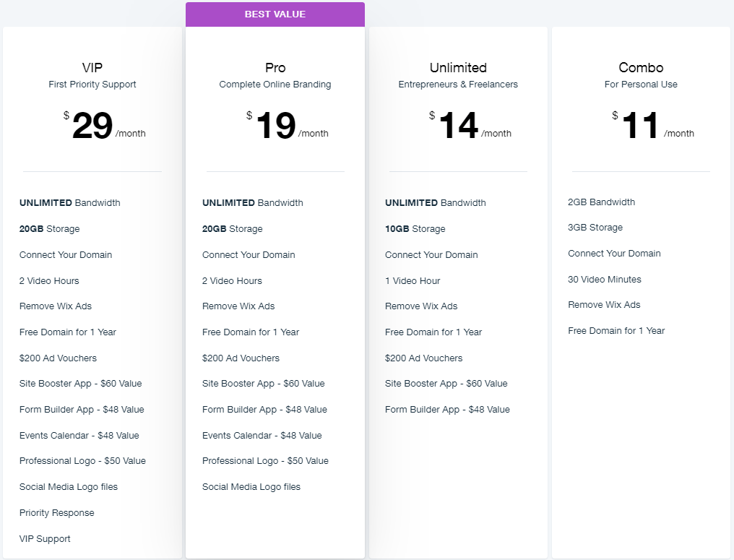Click the $14 per month price
Viewport: 734px width, 560px height.
coord(470,126)
